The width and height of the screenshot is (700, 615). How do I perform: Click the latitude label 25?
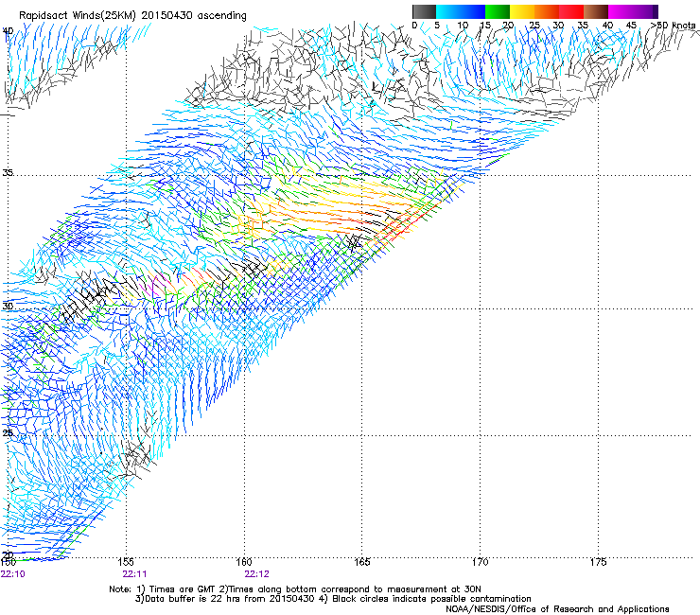click(x=8, y=432)
